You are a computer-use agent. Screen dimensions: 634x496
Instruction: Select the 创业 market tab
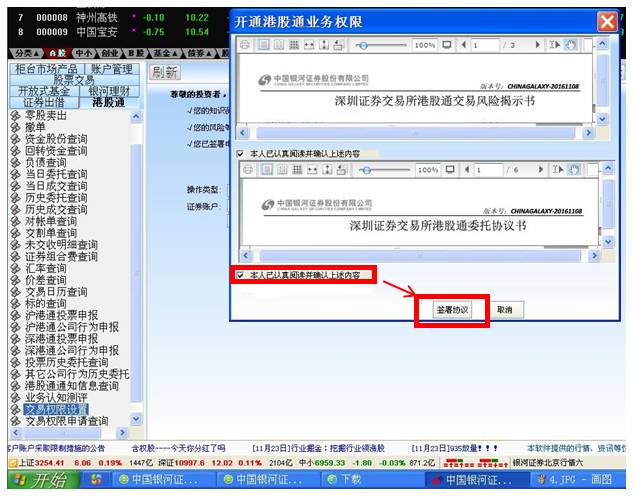click(110, 53)
